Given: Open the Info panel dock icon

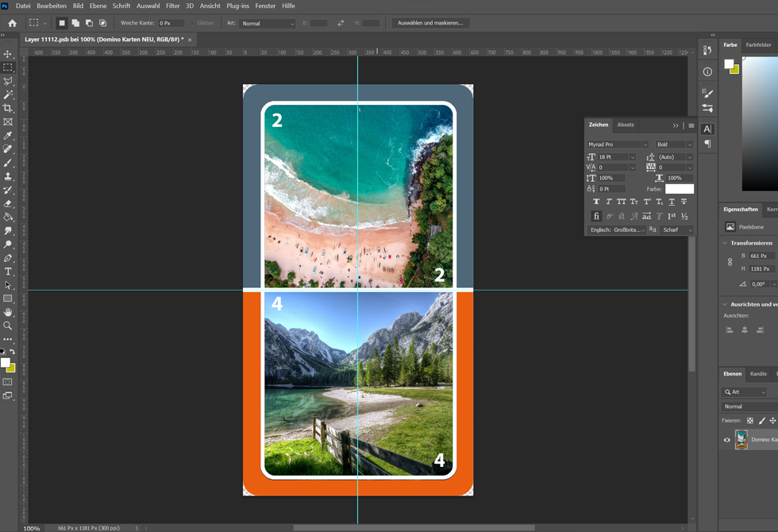Looking at the screenshot, I should [707, 72].
